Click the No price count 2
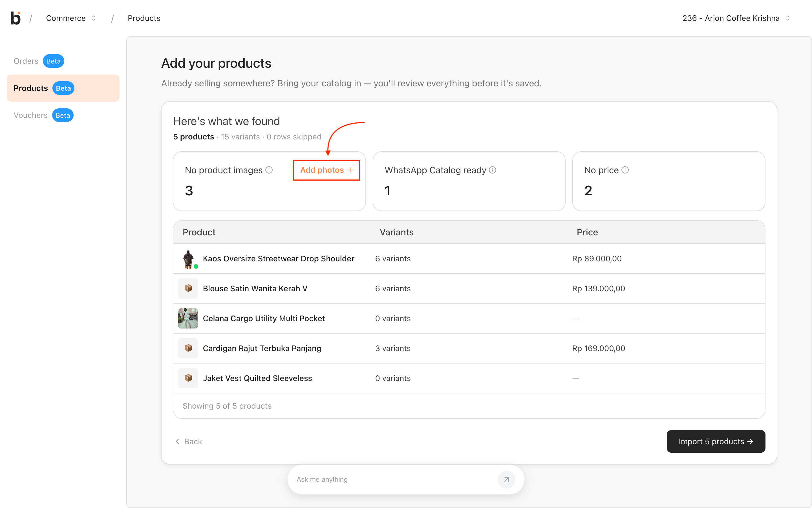Screen dimensions: 812x508 (588, 191)
